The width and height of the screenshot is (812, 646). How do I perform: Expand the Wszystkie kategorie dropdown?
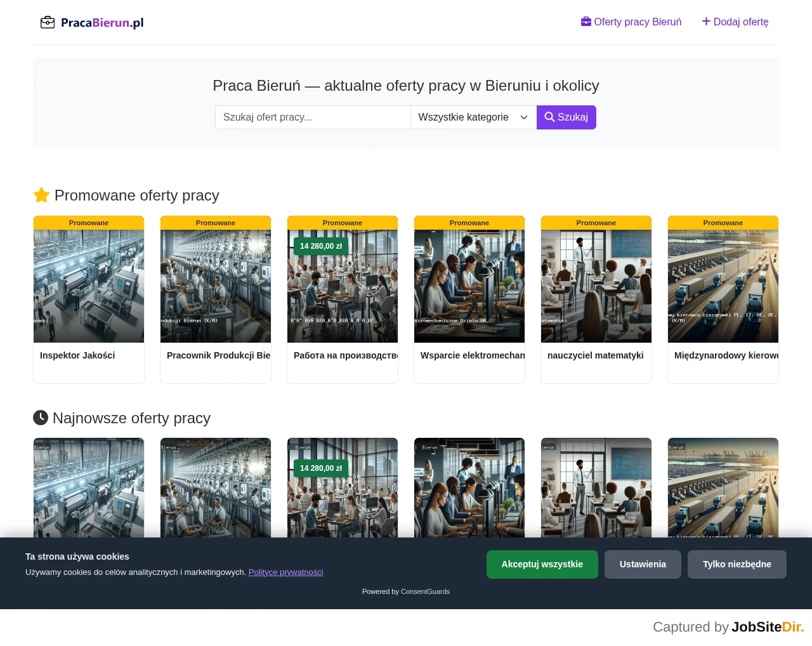[x=473, y=117]
